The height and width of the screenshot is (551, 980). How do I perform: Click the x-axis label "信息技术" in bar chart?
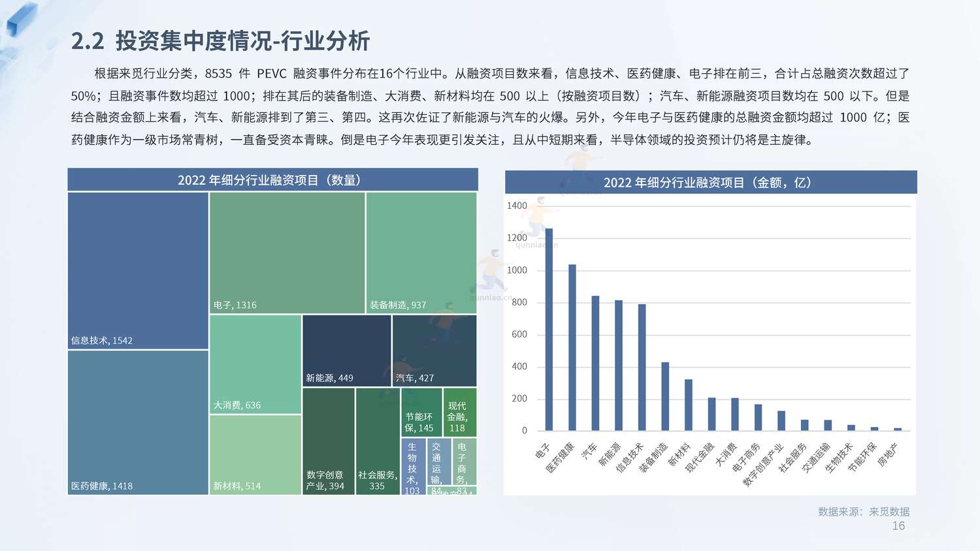click(630, 457)
